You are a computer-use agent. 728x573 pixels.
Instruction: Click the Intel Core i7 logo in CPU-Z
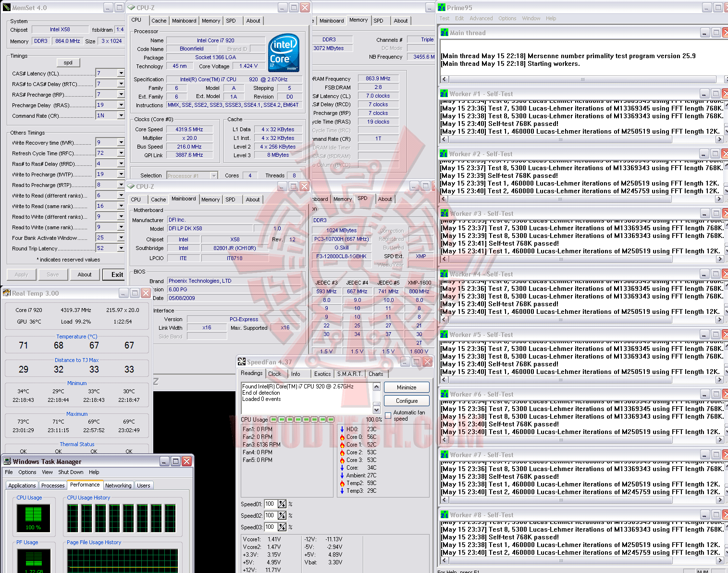[x=284, y=53]
